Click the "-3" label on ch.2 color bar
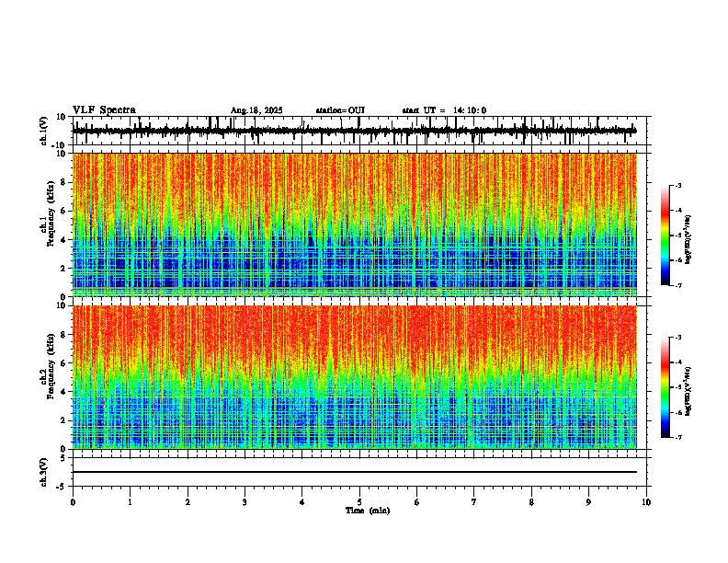 pyautogui.click(x=678, y=338)
